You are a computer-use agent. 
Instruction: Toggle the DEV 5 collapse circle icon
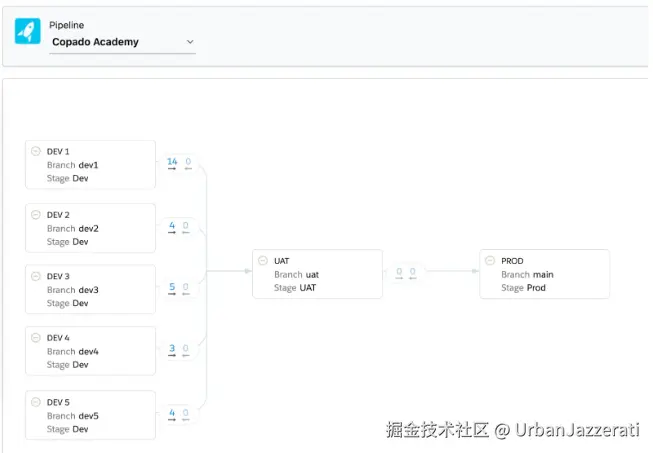click(x=36, y=402)
